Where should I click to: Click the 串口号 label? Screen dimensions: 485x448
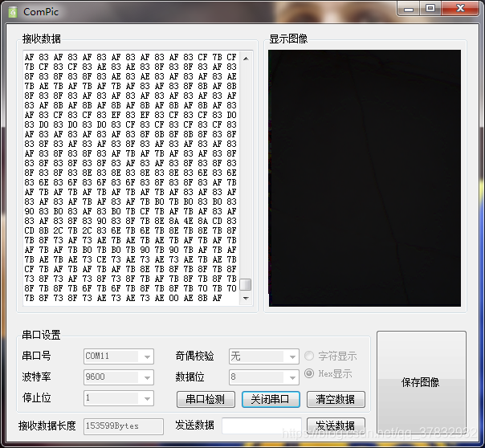pyautogui.click(x=36, y=356)
